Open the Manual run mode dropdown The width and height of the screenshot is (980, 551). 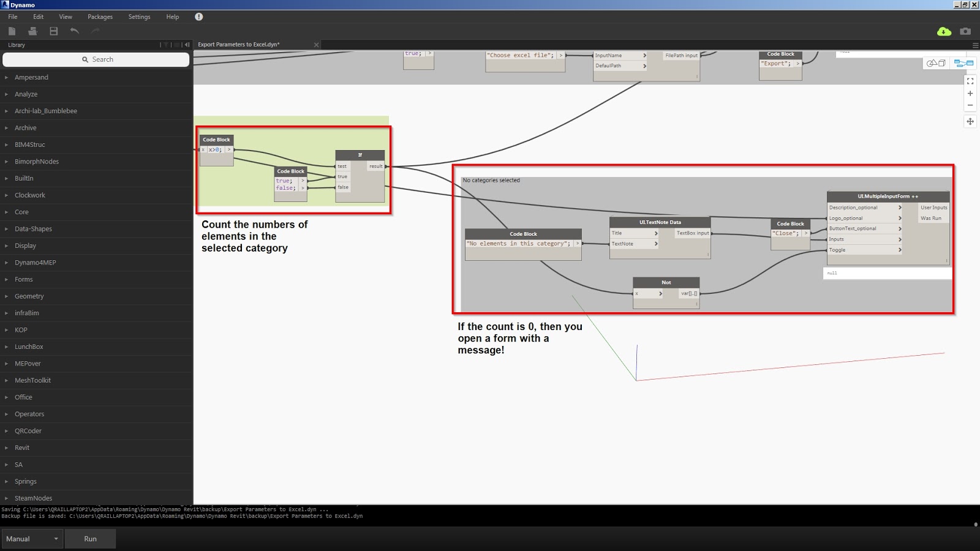pos(32,539)
